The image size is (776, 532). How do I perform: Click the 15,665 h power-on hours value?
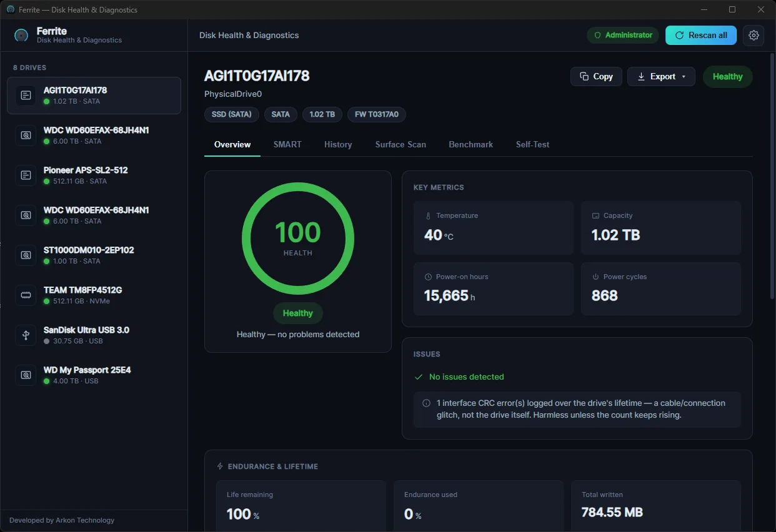[x=450, y=295]
